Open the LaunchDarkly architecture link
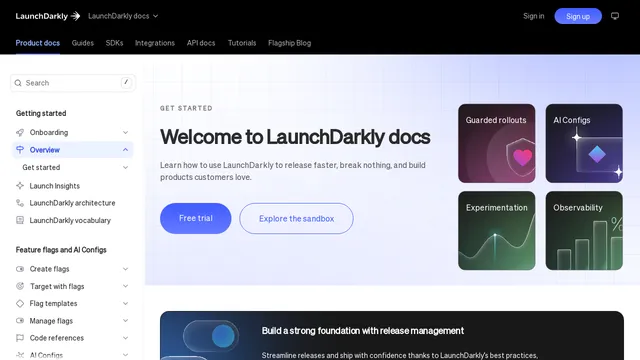 pos(72,203)
